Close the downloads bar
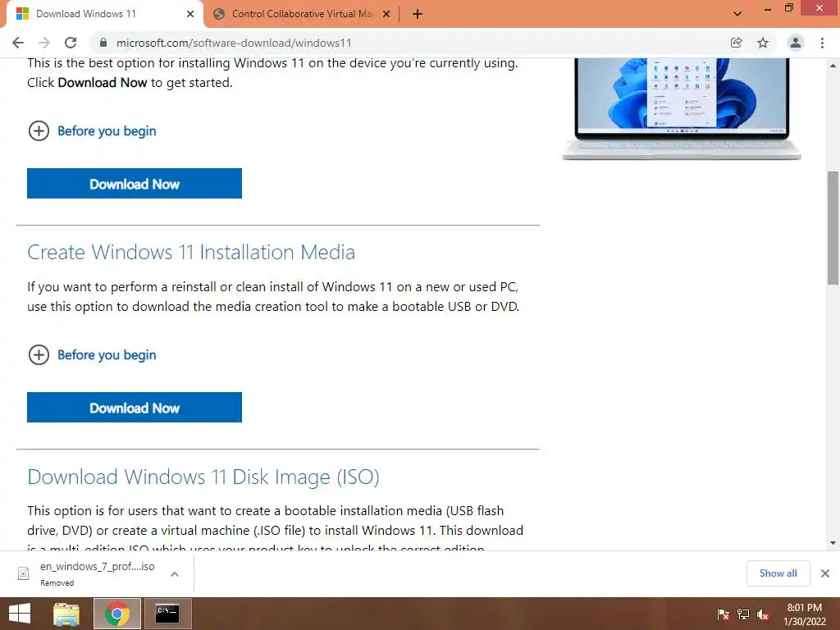The height and width of the screenshot is (630, 840). point(825,573)
